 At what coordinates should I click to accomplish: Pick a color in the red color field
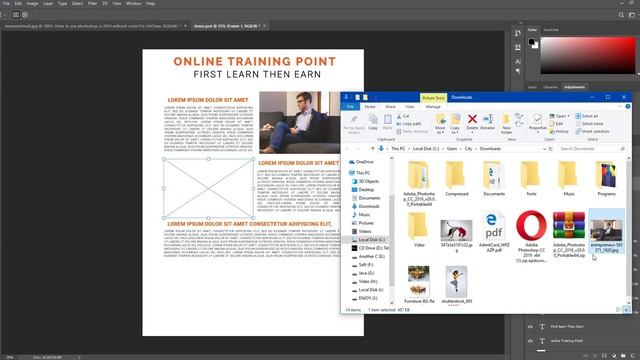click(588, 56)
